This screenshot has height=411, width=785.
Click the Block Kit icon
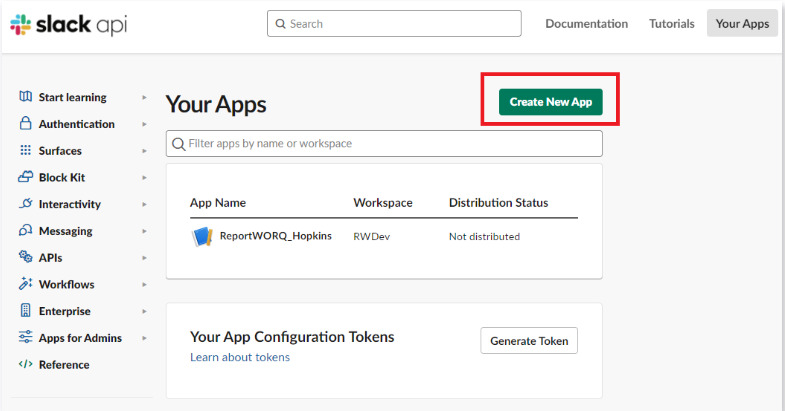pos(25,177)
